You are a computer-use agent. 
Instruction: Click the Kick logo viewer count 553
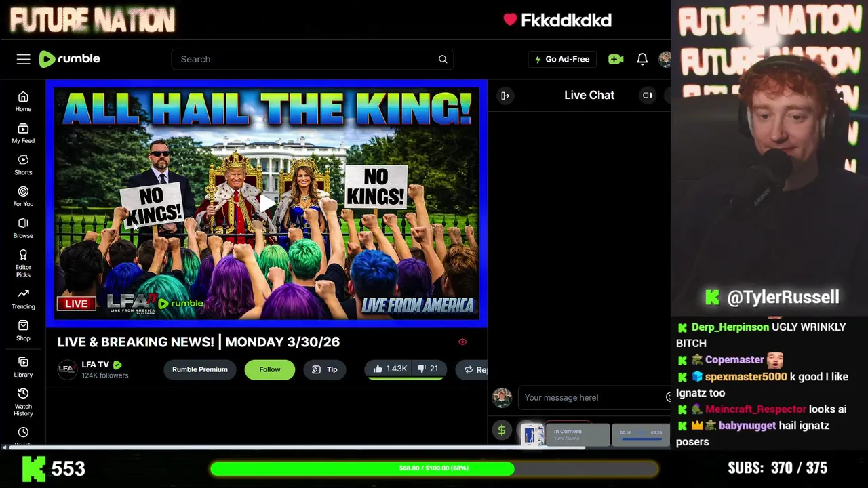(54, 469)
